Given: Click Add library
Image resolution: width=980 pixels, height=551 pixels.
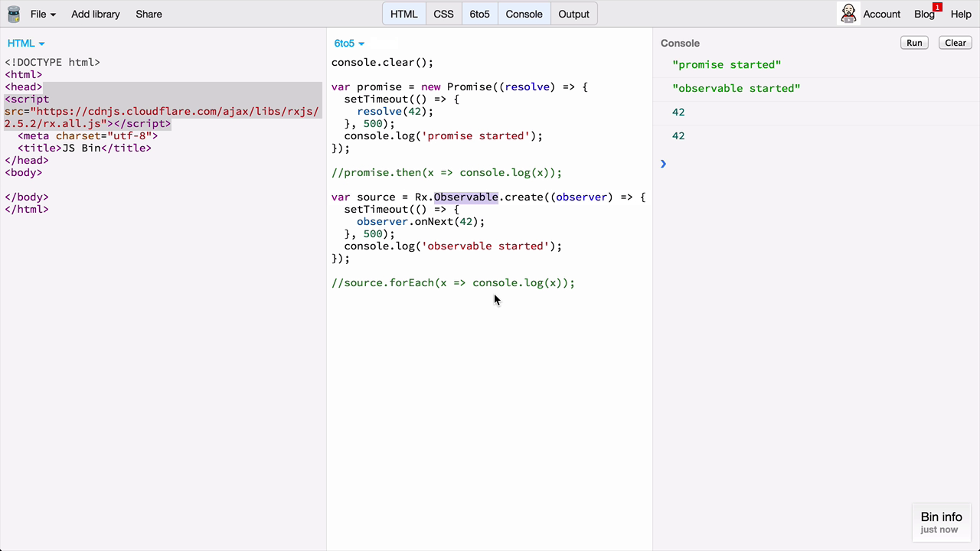Looking at the screenshot, I should (96, 14).
